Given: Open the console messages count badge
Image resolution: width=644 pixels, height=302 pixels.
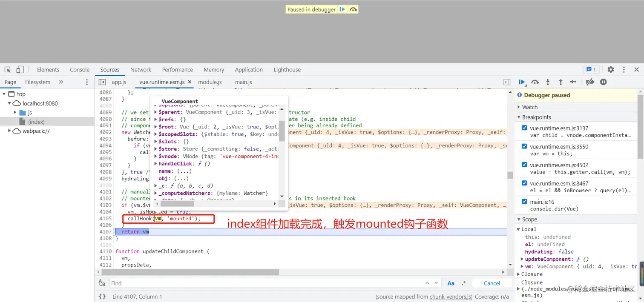Looking at the screenshot, I should pos(591,70).
